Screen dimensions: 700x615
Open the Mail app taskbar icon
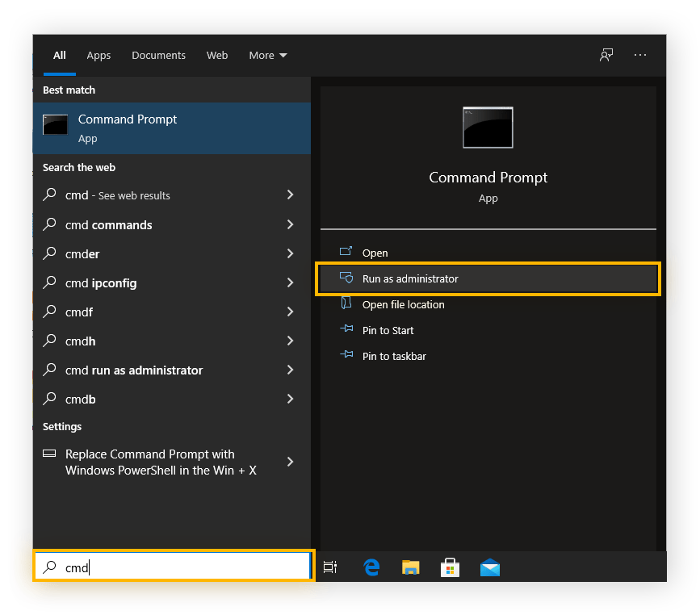[489, 567]
